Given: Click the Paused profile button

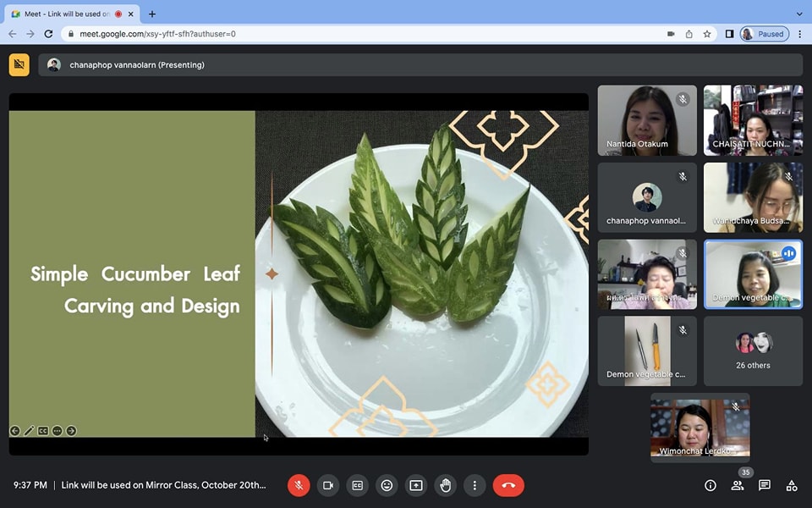Looking at the screenshot, I should (x=764, y=34).
